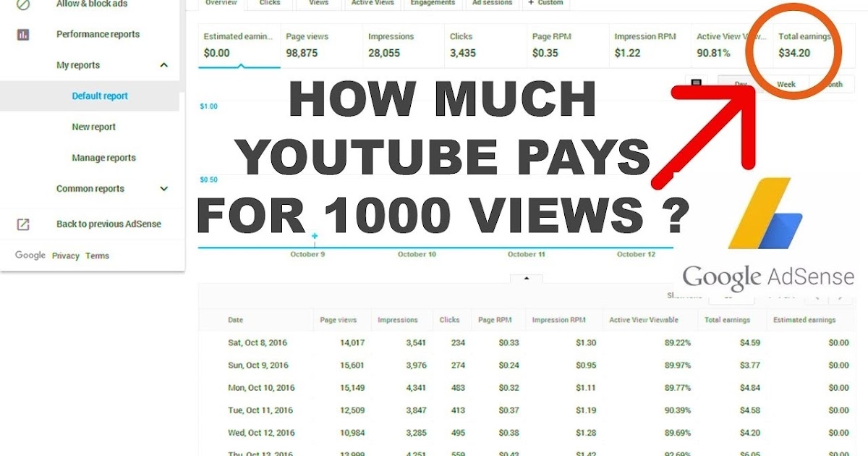Set chart granularity to Week

click(786, 85)
